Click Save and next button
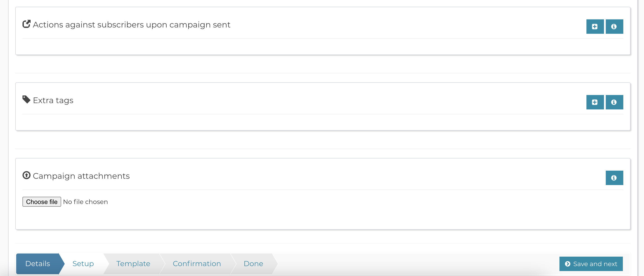 pyautogui.click(x=591, y=264)
